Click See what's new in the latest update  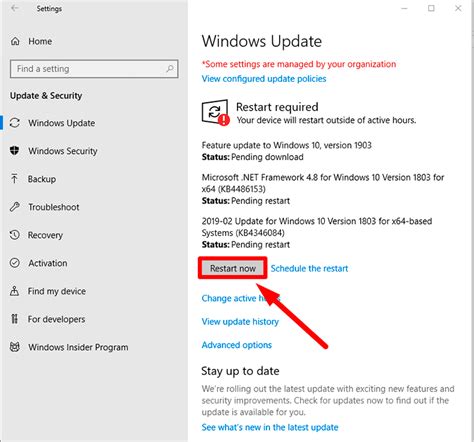[x=270, y=427]
